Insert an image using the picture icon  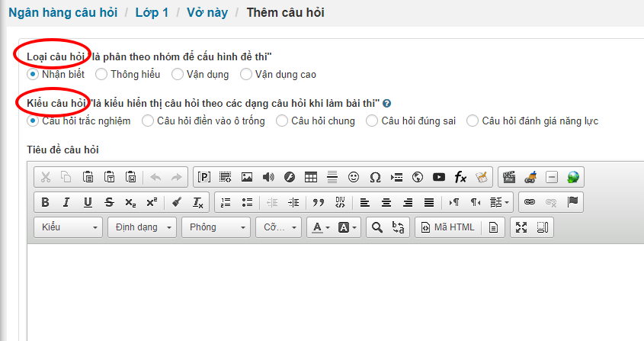(247, 177)
